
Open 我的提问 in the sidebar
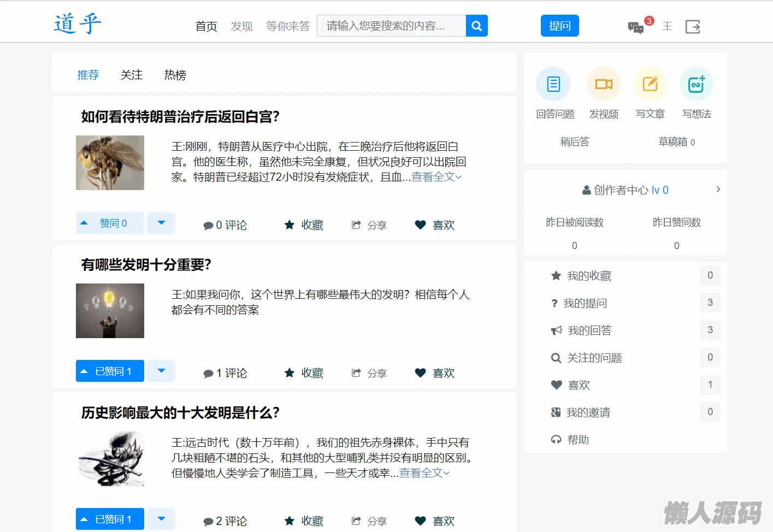pos(585,303)
